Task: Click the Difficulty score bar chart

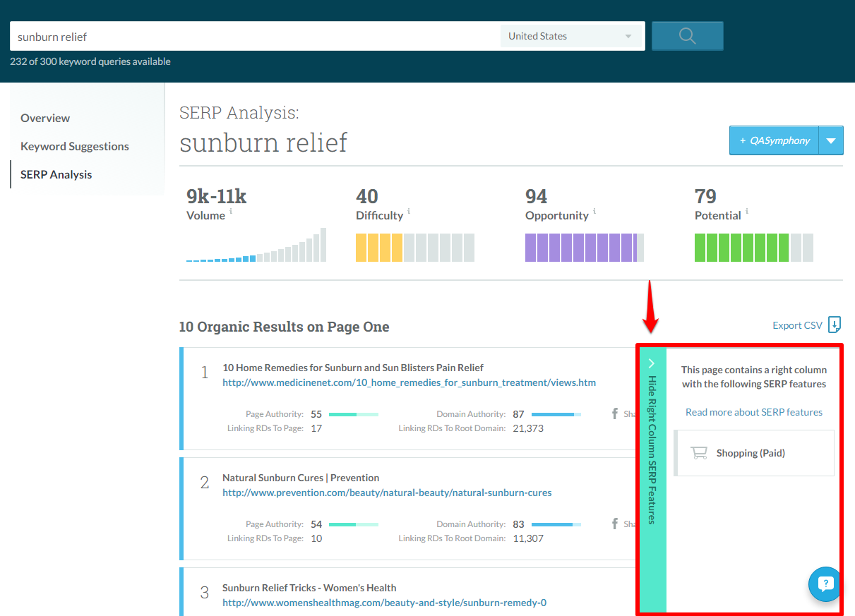Action: point(414,247)
